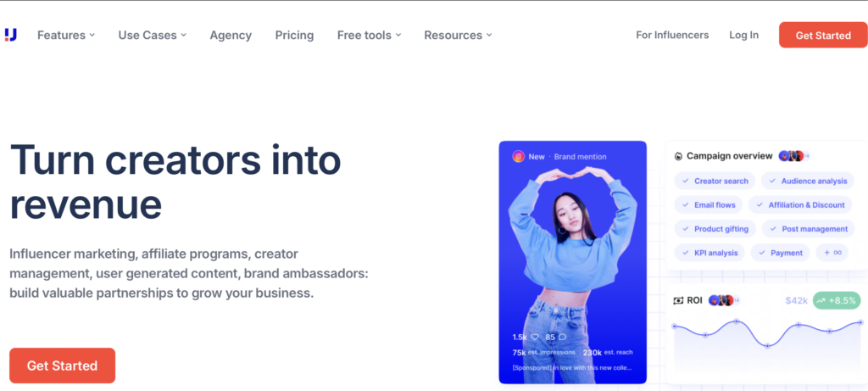Screen dimensions: 868x391
Task: Toggle the Product gifting checked chip
Action: pyautogui.click(x=715, y=229)
